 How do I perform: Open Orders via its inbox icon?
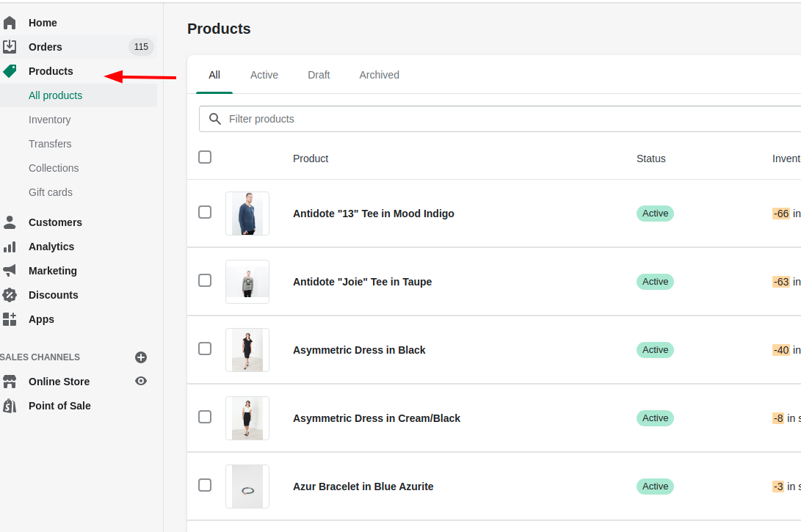[10, 47]
